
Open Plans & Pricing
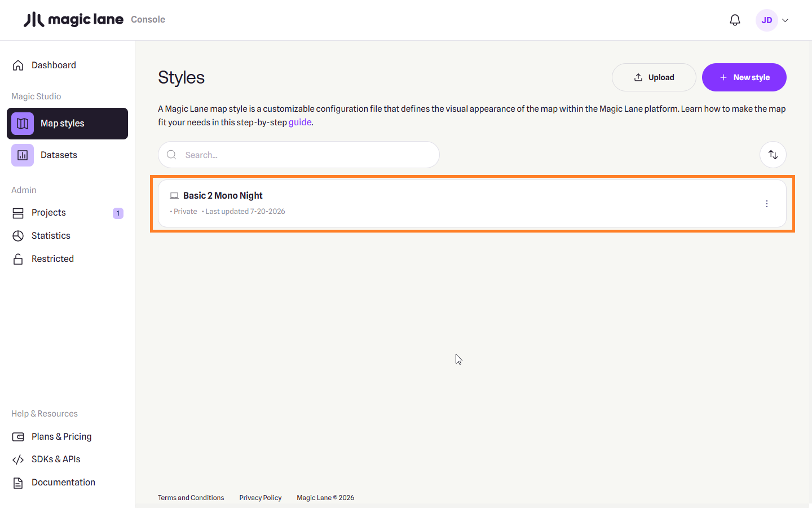[x=61, y=437]
